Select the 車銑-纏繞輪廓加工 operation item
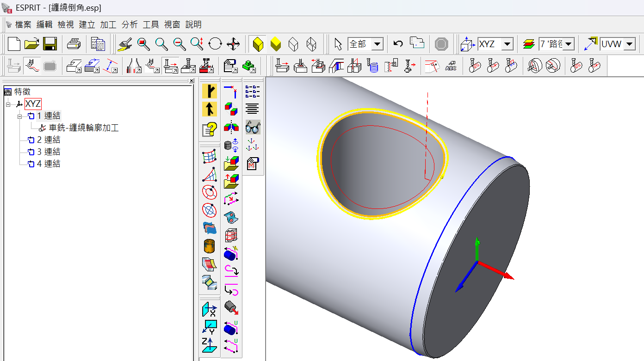This screenshot has width=644, height=361. [x=83, y=128]
